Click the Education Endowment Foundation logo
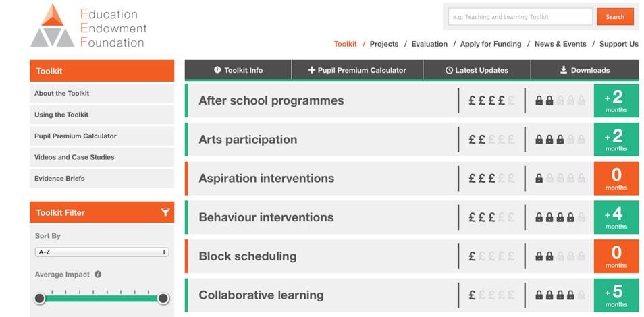Image resolution: width=644 pixels, height=317 pixels. click(x=88, y=26)
